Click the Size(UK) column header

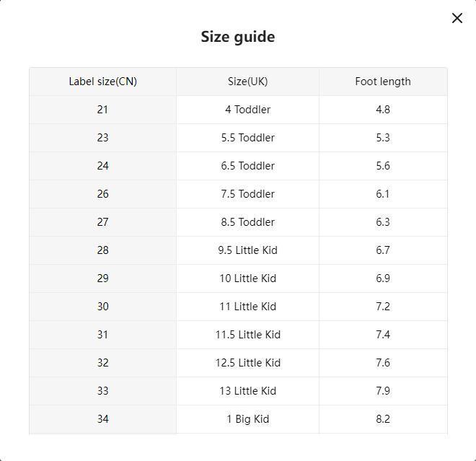(247, 82)
